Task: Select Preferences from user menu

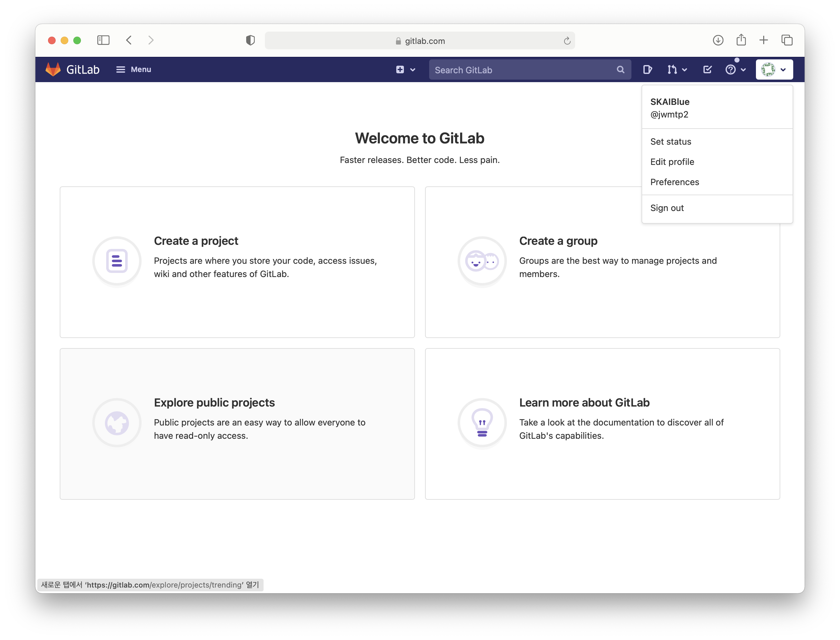Action: [674, 182]
